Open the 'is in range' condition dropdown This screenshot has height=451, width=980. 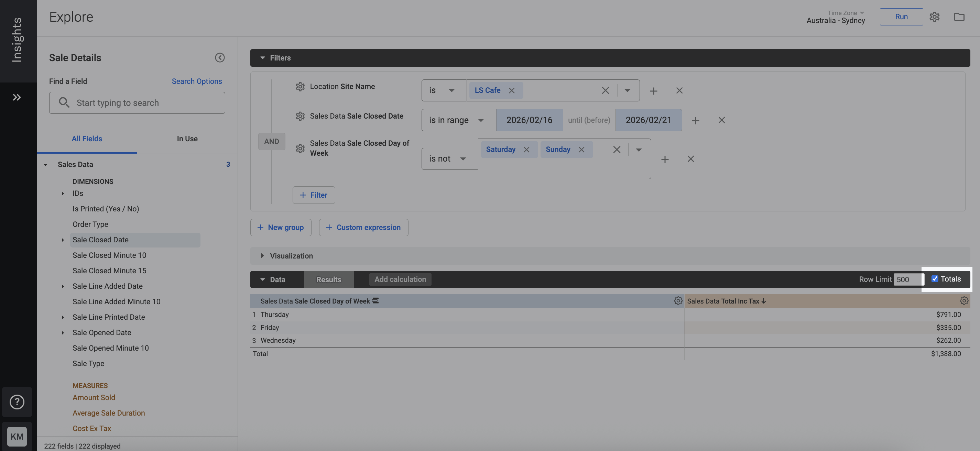(458, 120)
